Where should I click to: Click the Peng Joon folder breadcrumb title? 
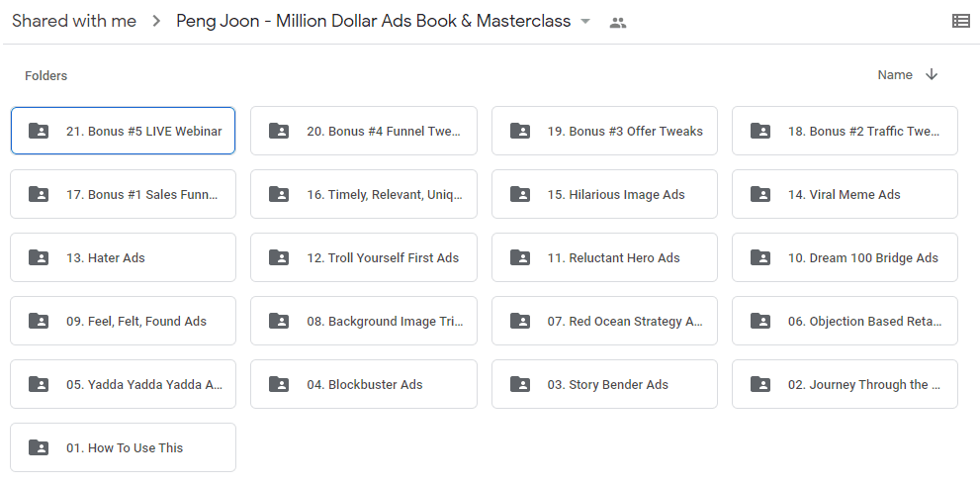coord(373,21)
